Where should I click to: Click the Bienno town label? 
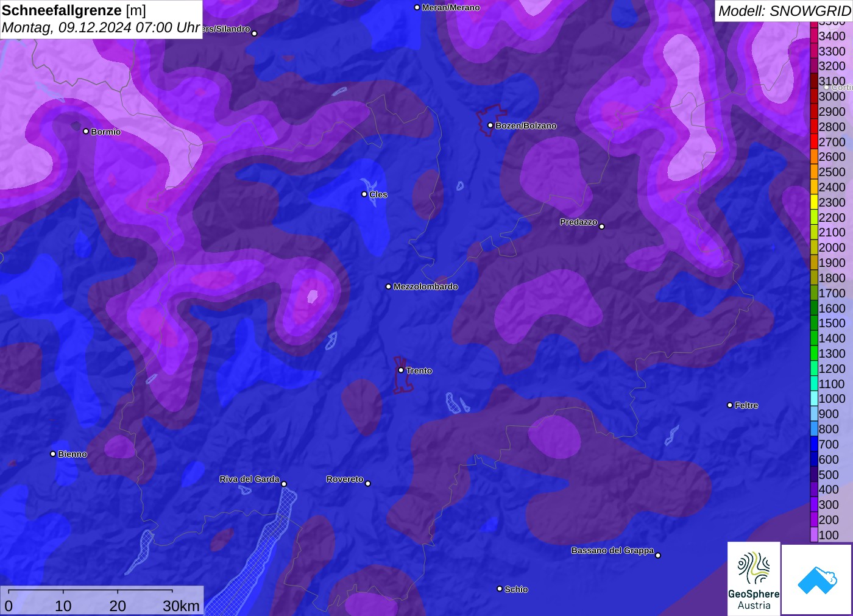73,454
